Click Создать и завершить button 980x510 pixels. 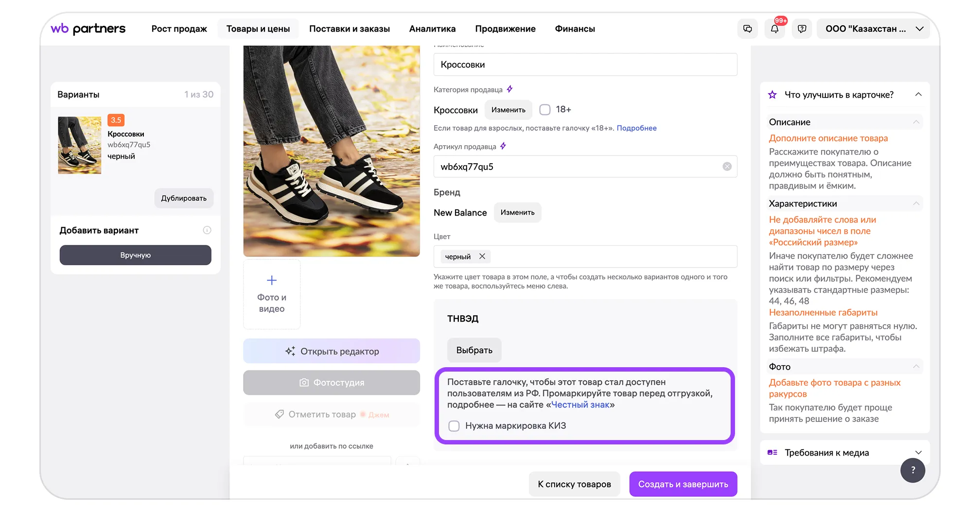(x=682, y=484)
